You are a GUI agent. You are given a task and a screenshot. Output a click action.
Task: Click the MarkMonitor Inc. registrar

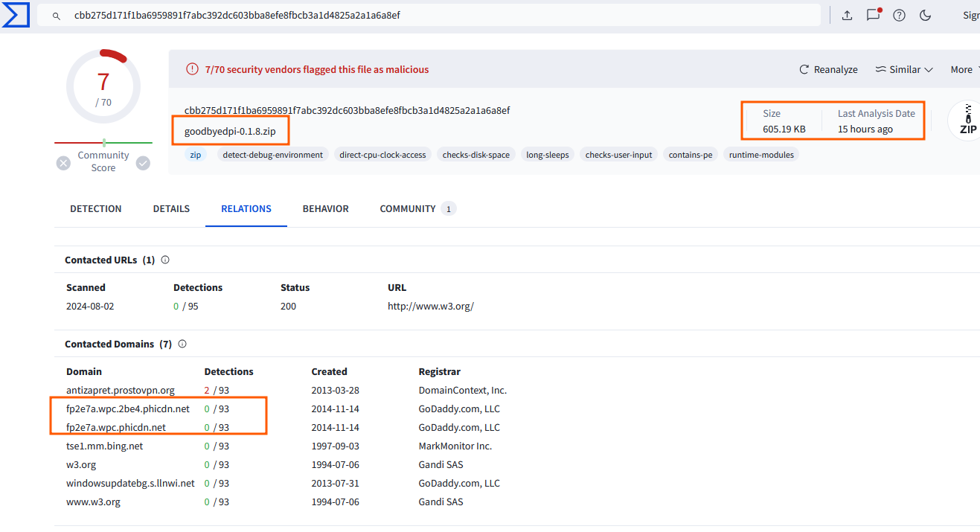tap(455, 446)
